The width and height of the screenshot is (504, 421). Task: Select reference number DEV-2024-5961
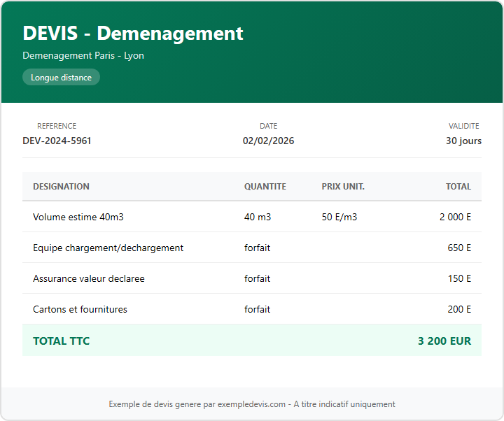click(57, 141)
